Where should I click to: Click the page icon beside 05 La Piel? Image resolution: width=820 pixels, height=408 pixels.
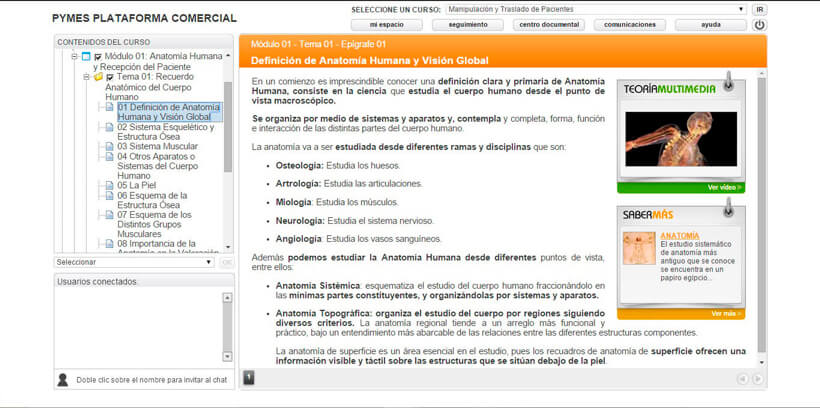pyautogui.click(x=109, y=185)
